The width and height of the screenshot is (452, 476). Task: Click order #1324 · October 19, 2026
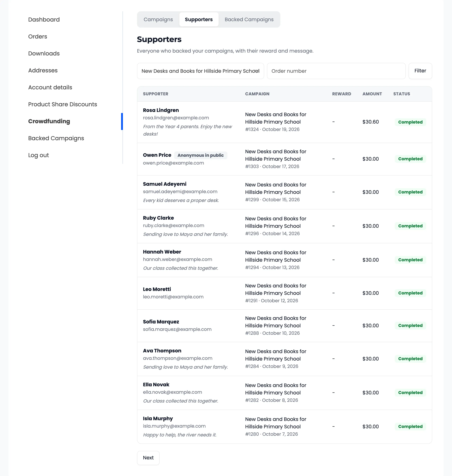click(272, 129)
